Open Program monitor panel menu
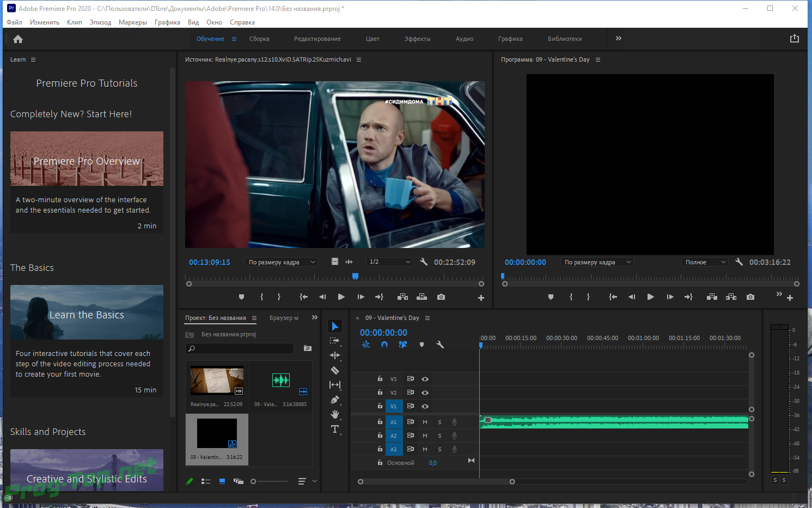The width and height of the screenshot is (812, 508). [597, 59]
